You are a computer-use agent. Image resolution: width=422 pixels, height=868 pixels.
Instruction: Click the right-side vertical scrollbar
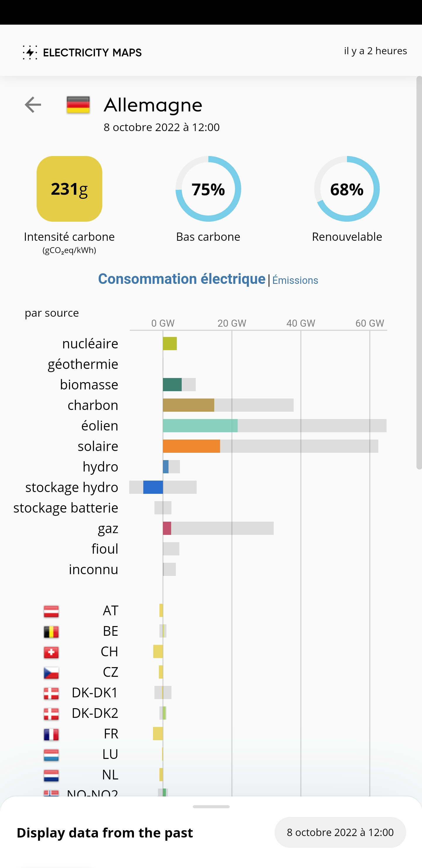point(419,273)
